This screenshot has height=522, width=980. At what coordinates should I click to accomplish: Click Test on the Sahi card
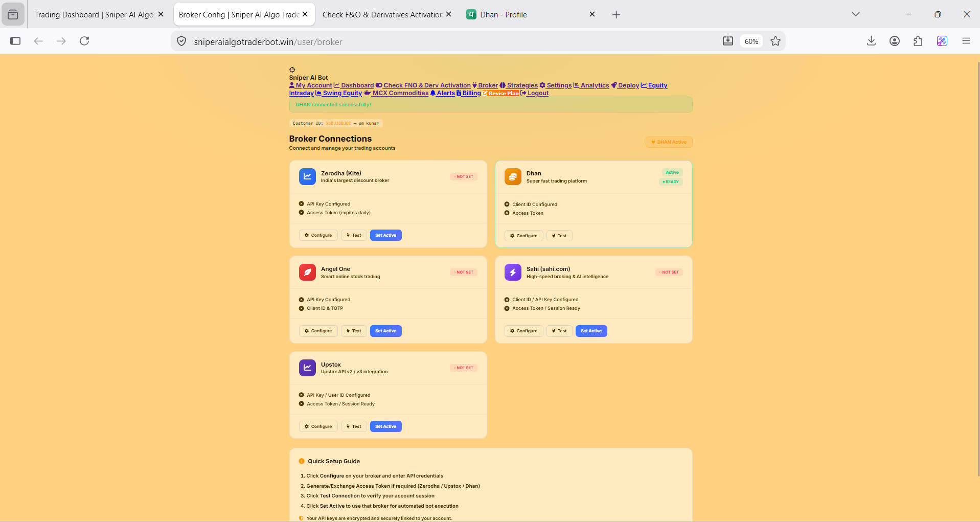coord(559,331)
